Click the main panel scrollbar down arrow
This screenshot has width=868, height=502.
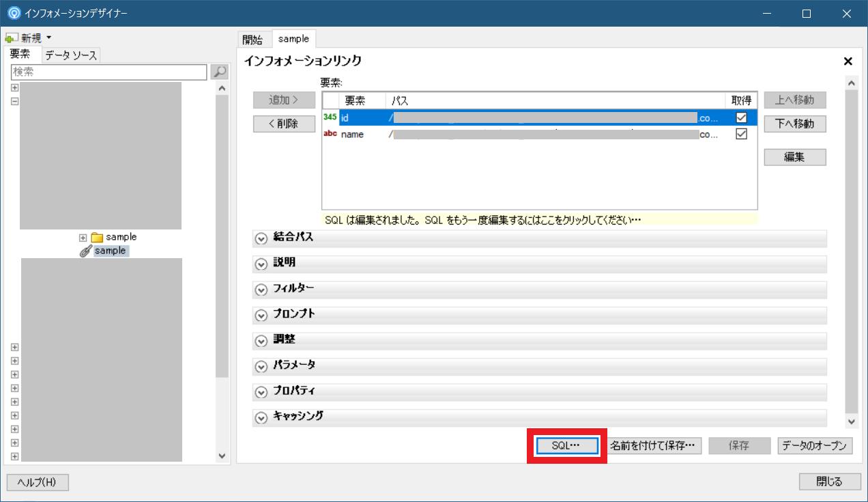click(850, 421)
